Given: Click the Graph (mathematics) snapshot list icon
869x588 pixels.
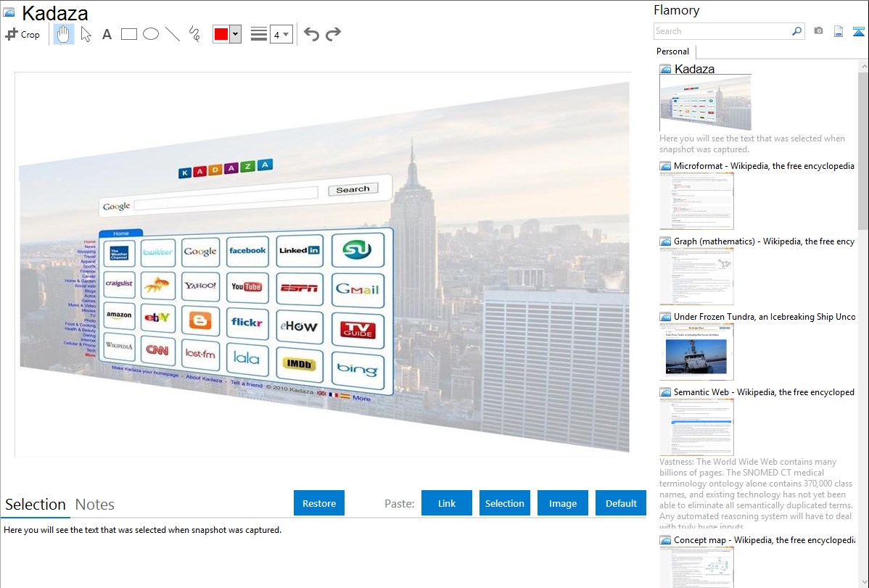Looking at the screenshot, I should (x=666, y=241).
